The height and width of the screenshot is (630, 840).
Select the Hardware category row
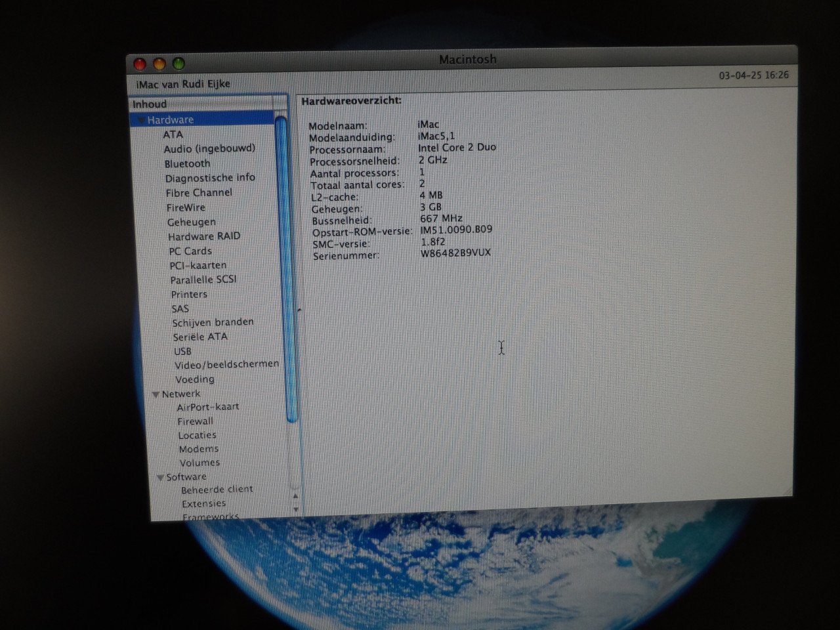click(x=203, y=120)
